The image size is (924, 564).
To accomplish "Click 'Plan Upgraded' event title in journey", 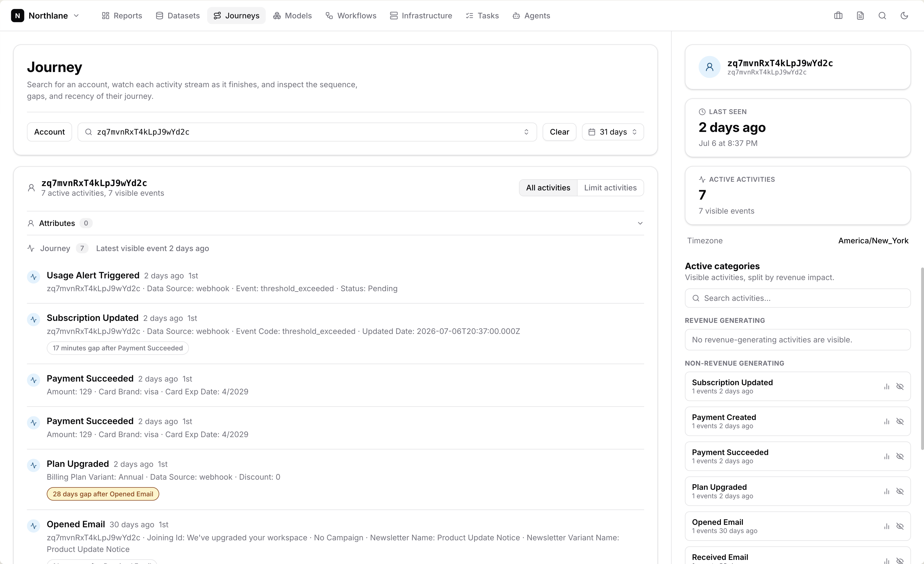I will (78, 464).
